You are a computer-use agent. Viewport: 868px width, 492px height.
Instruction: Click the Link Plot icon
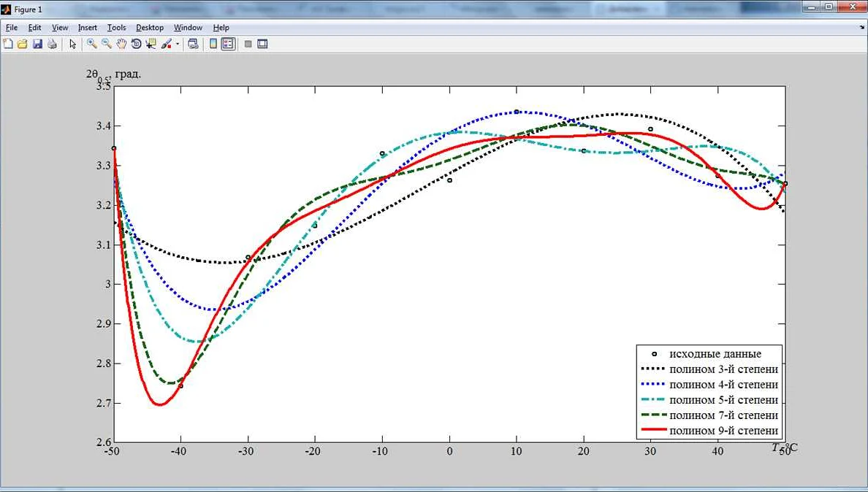coord(193,44)
